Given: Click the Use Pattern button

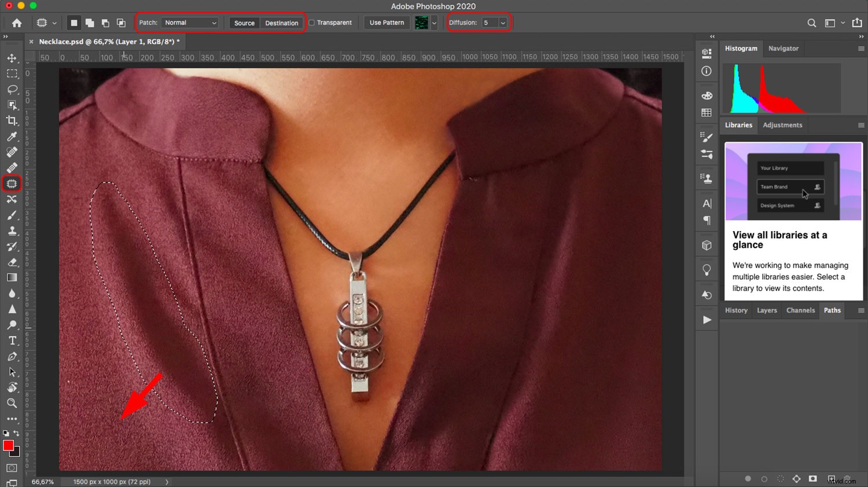Looking at the screenshot, I should pos(386,23).
